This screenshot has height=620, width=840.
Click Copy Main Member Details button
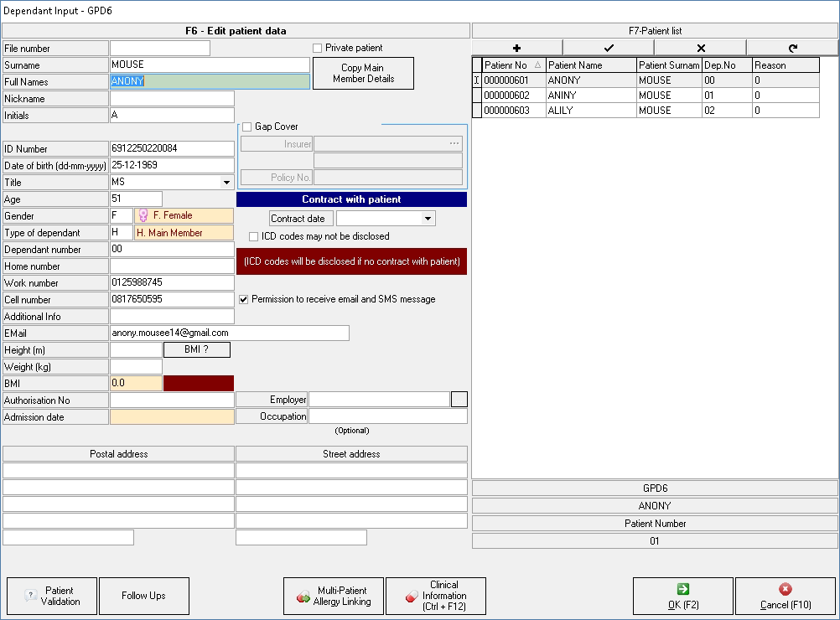coord(363,74)
